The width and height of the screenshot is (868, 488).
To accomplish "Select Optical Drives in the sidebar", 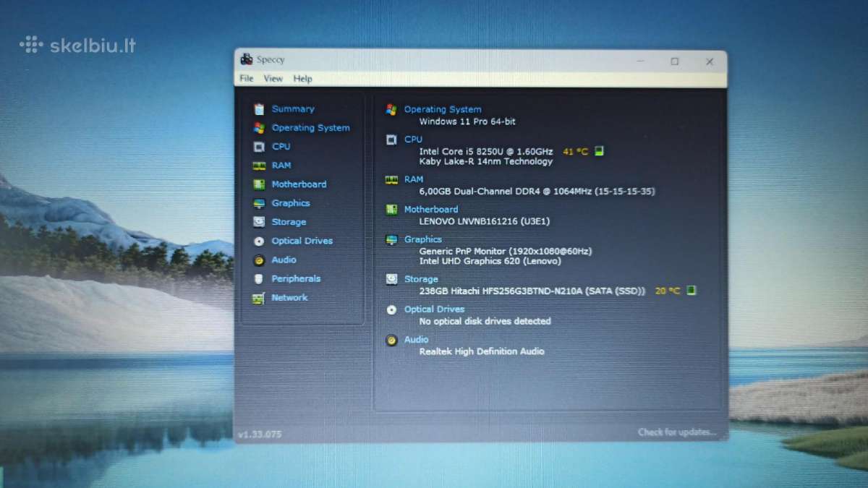I will (x=302, y=241).
